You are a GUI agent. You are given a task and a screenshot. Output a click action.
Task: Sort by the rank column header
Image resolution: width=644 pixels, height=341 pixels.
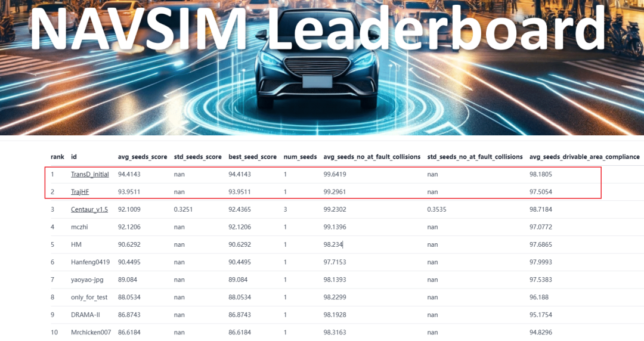(x=57, y=157)
